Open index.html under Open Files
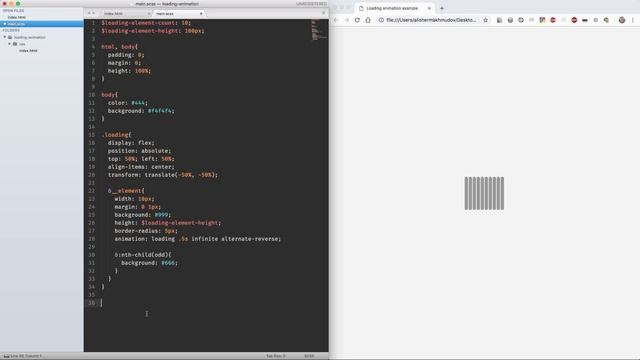 16,17
